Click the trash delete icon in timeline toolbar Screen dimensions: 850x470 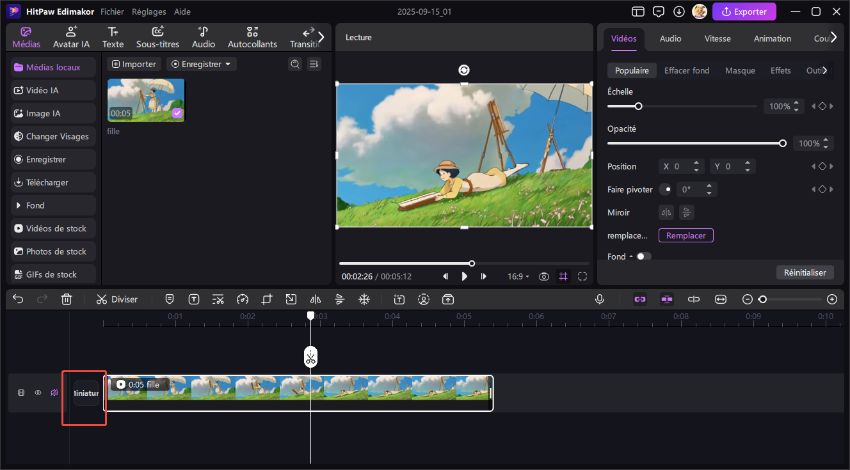coord(66,299)
